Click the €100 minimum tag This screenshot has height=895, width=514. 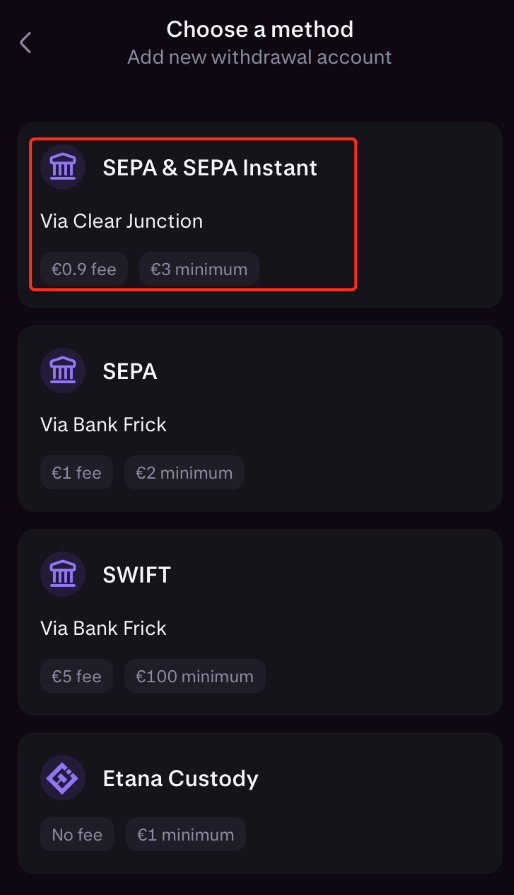point(195,676)
